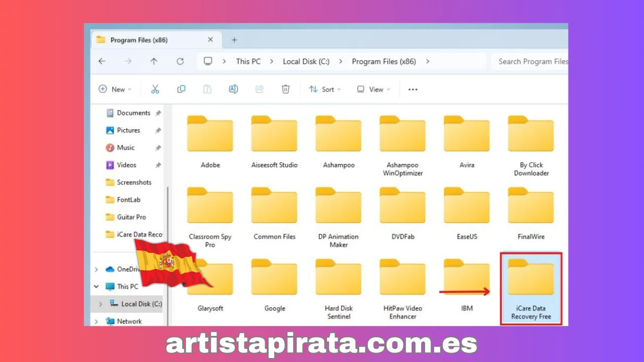Click the Copy icon in toolbar

point(181,89)
